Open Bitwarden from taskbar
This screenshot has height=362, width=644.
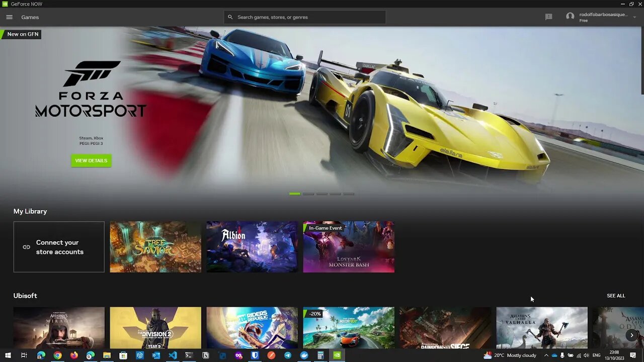[255, 355]
